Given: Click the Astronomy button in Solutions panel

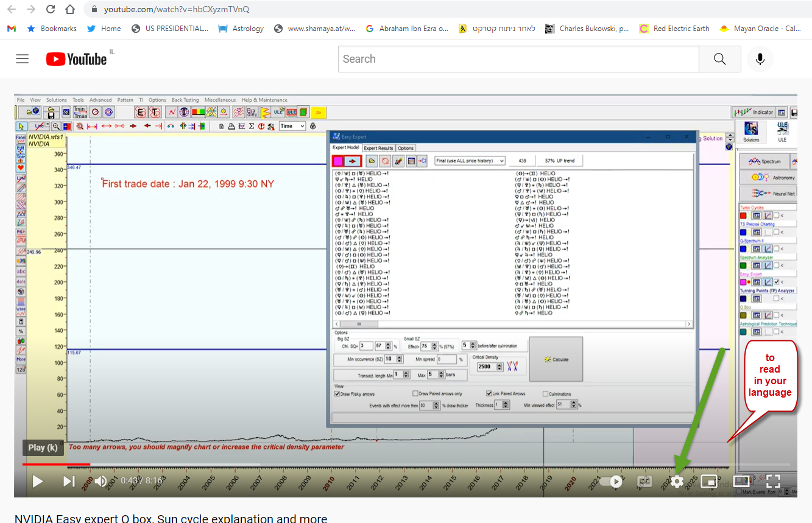Looking at the screenshot, I should pyautogui.click(x=768, y=178).
